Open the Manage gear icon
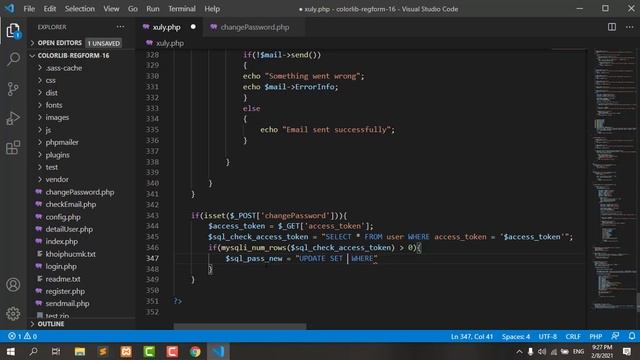The image size is (640, 360). tap(13, 313)
